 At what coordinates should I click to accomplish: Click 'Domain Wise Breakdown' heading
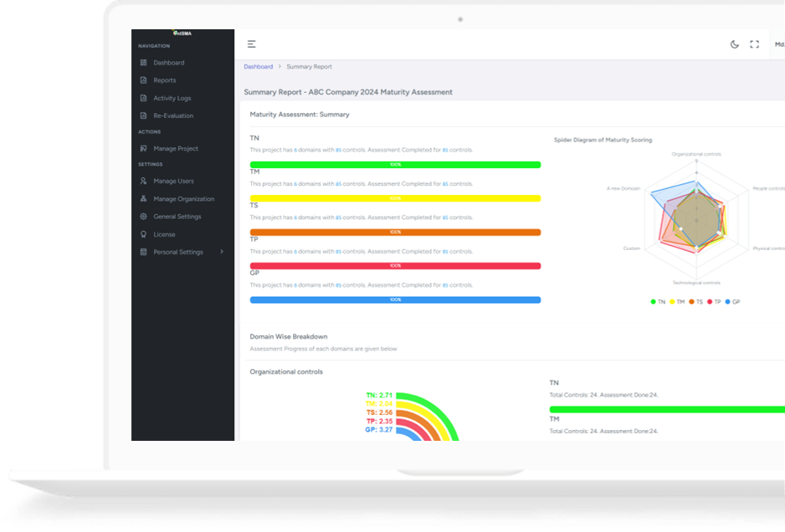[289, 336]
